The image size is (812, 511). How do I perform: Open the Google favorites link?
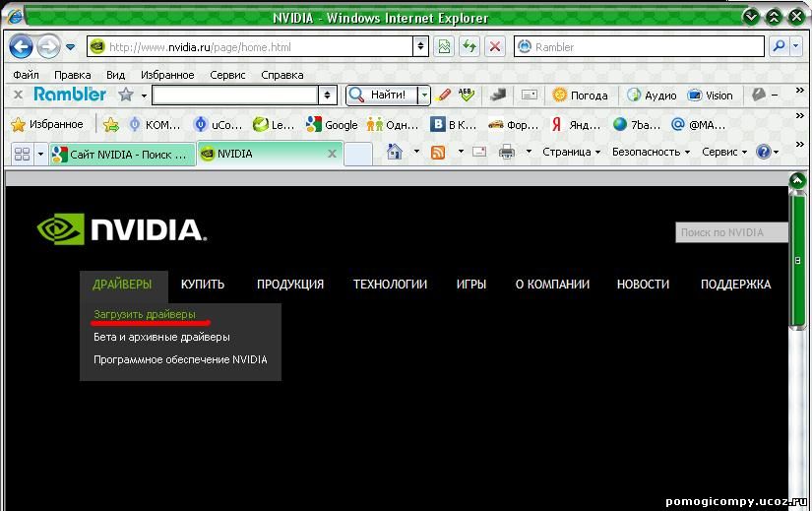click(x=332, y=124)
